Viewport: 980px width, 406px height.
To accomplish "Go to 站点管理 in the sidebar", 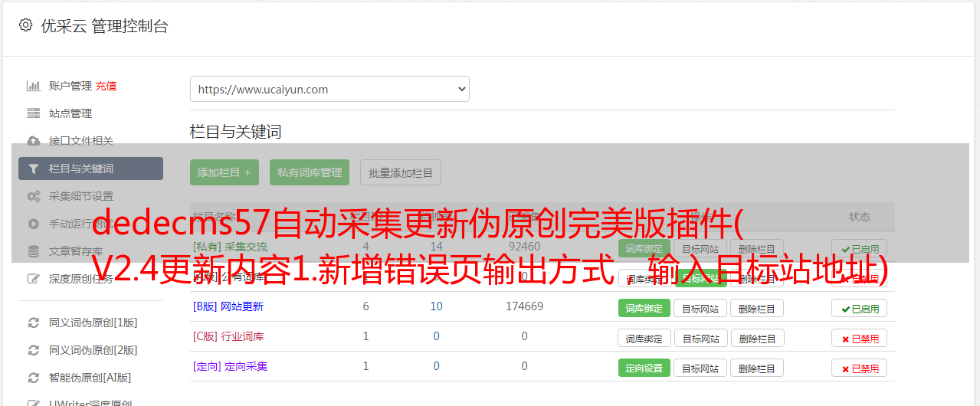I will pos(70,113).
